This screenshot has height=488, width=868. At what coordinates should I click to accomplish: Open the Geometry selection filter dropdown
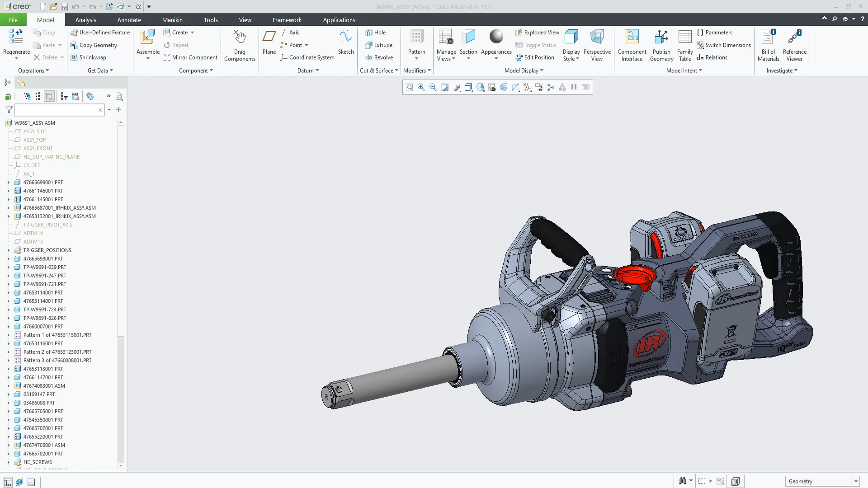(856, 481)
